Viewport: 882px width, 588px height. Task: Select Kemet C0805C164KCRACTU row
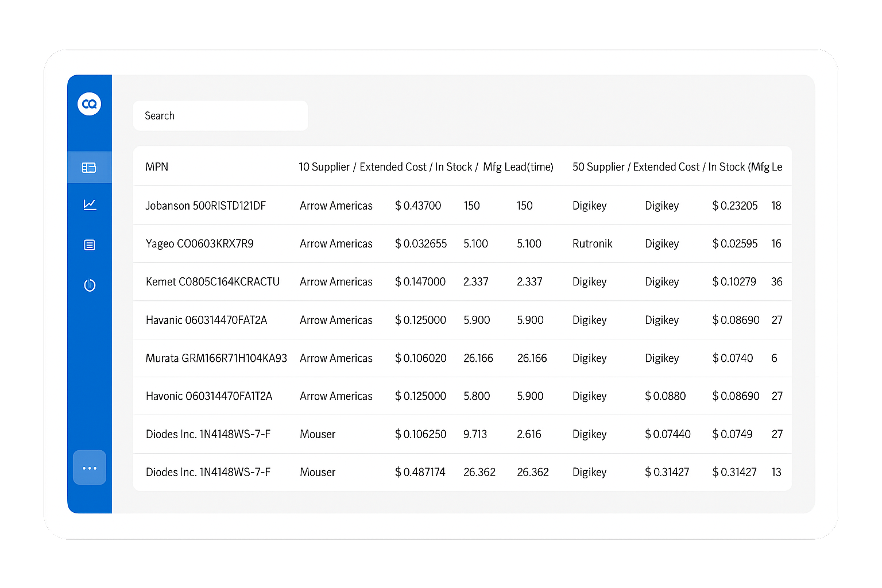pyautogui.click(x=462, y=282)
